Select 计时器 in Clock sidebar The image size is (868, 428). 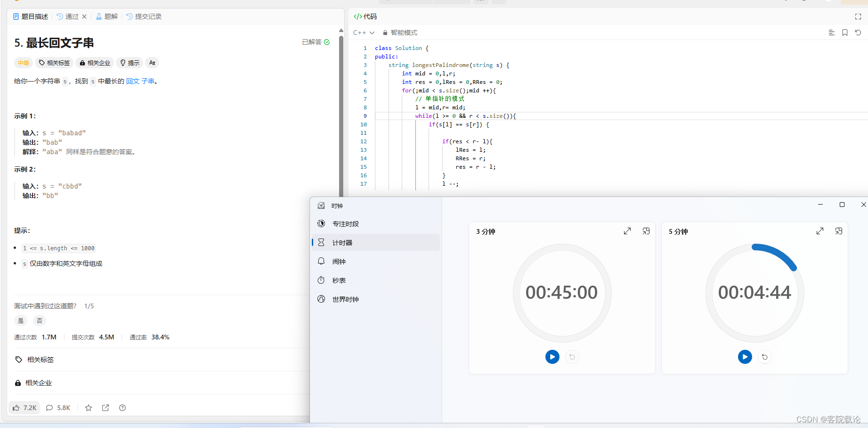[x=375, y=242]
